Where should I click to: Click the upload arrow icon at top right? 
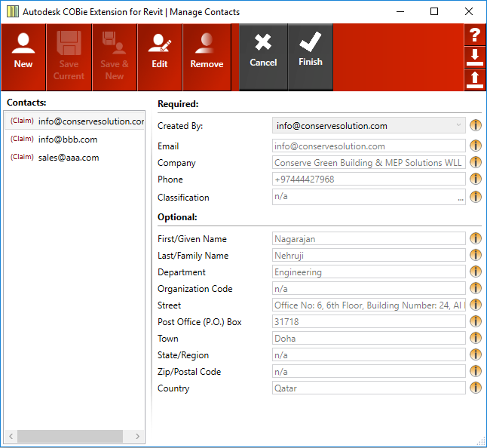tap(474, 79)
